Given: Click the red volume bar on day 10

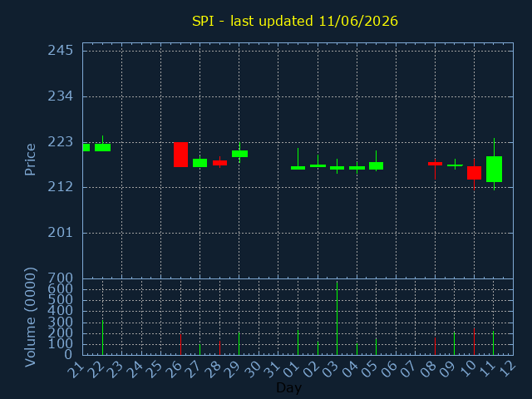Looking at the screenshot, I should tap(474, 342).
